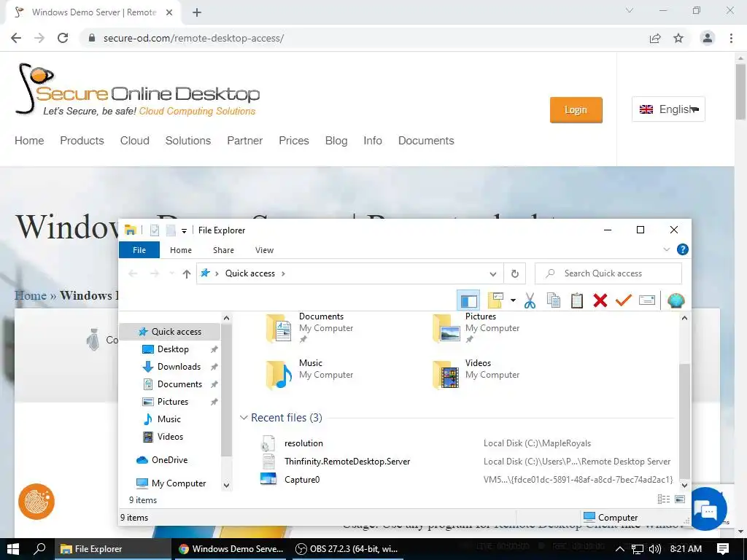Select Pictures in navigation pane
The width and height of the screenshot is (747, 560).
click(172, 402)
